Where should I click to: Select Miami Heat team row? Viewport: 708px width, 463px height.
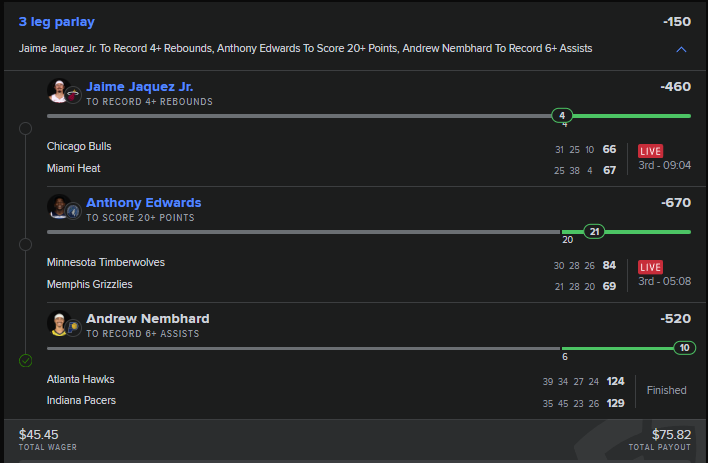tap(74, 168)
